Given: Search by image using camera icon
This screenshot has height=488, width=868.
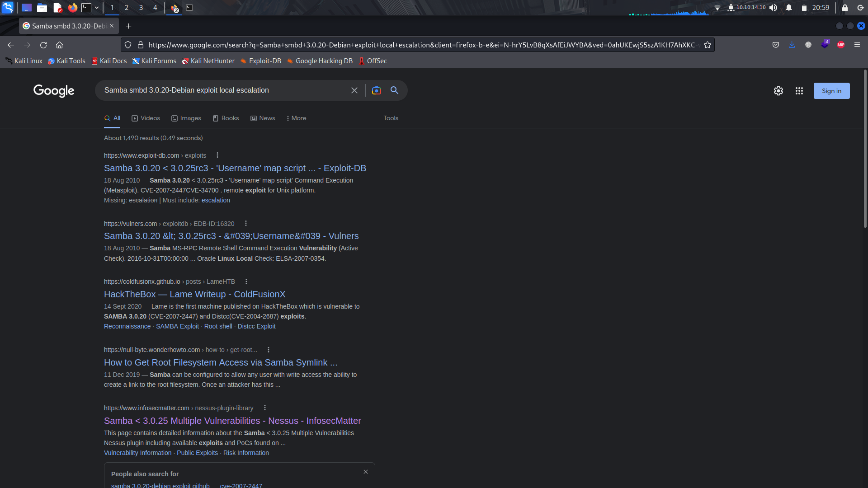Looking at the screenshot, I should 376,90.
